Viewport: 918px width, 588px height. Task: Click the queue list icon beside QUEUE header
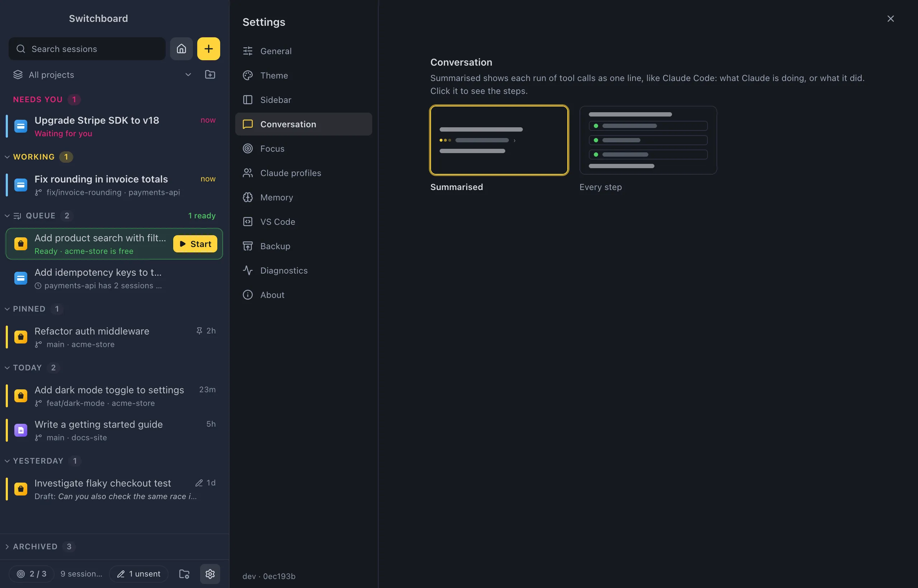click(17, 216)
